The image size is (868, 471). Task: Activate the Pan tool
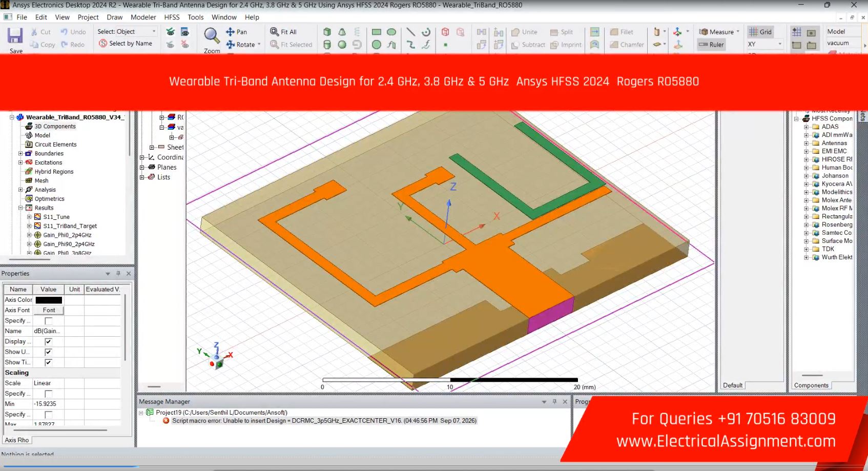click(x=236, y=32)
